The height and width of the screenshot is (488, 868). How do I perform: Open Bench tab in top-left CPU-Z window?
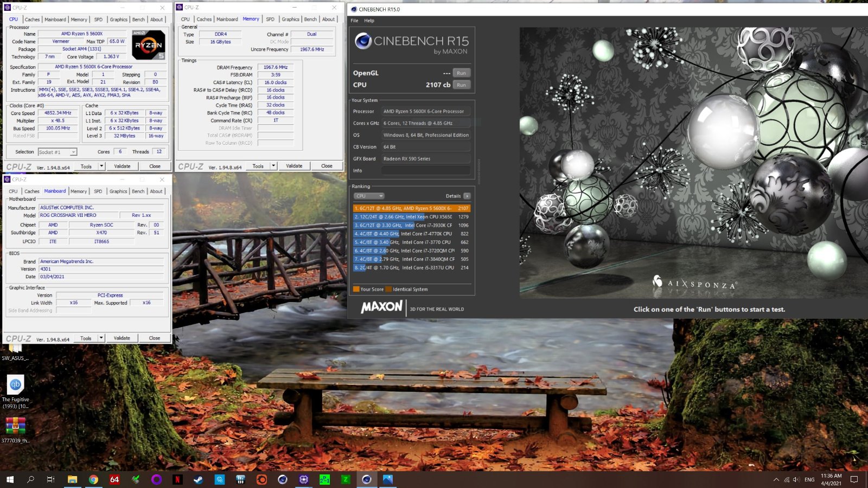138,20
